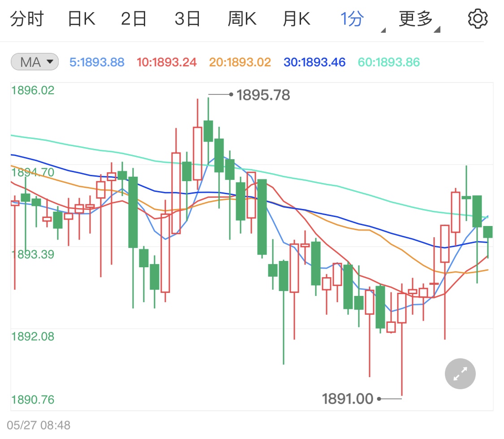This screenshot has width=504, height=439.
Task: Click the axis value 1894.70
Action: coord(33,172)
